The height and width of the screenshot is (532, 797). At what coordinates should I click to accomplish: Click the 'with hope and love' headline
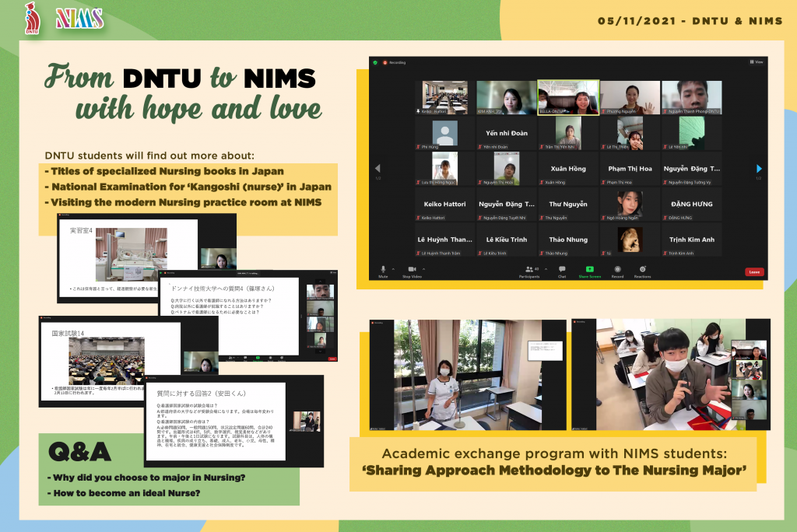[x=198, y=108]
